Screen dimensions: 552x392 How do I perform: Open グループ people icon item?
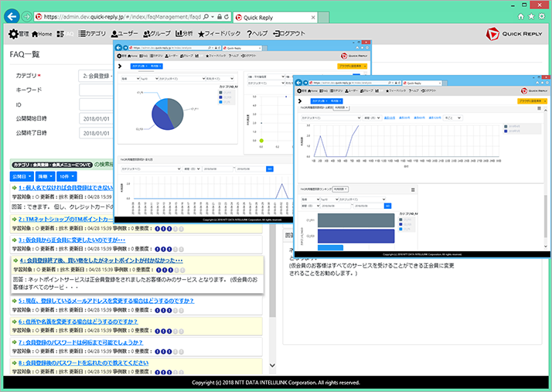[157, 33]
